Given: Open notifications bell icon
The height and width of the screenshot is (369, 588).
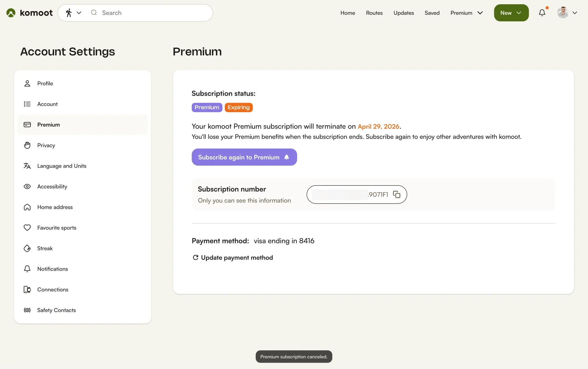Looking at the screenshot, I should (542, 13).
